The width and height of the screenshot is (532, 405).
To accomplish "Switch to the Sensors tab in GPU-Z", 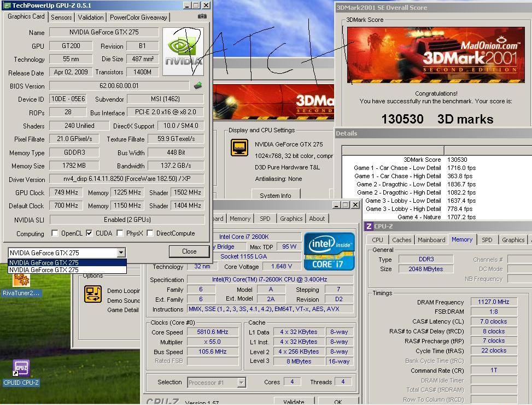I will point(61,17).
